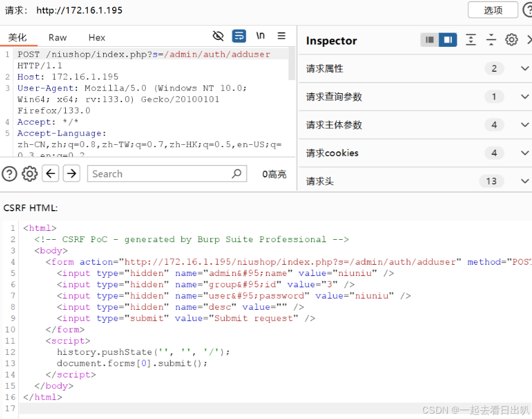
Task: Click the 请求查询参数 row label
Action: tap(334, 97)
